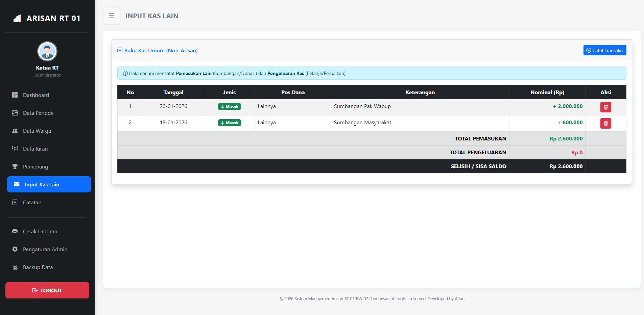This screenshot has height=315, width=644.
Task: Delete the Sumbangan Pak Wabup transaction
Action: point(605,107)
